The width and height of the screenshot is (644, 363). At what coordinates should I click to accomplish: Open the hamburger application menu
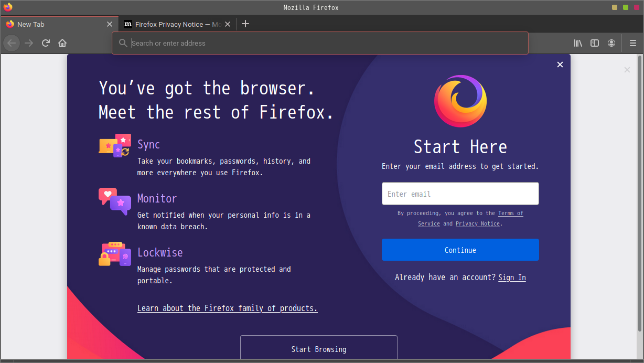[x=633, y=43]
